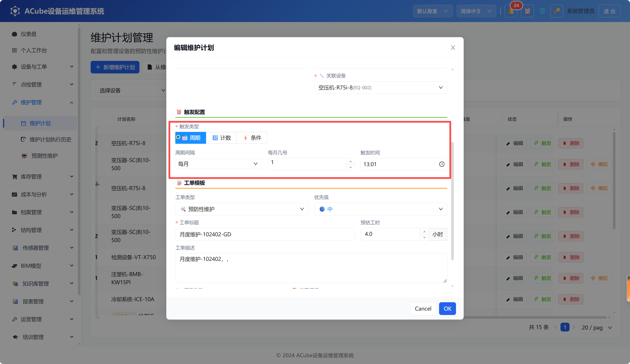Select the 条件 trigger type
Screen dimensions: 630x364
coord(252,138)
